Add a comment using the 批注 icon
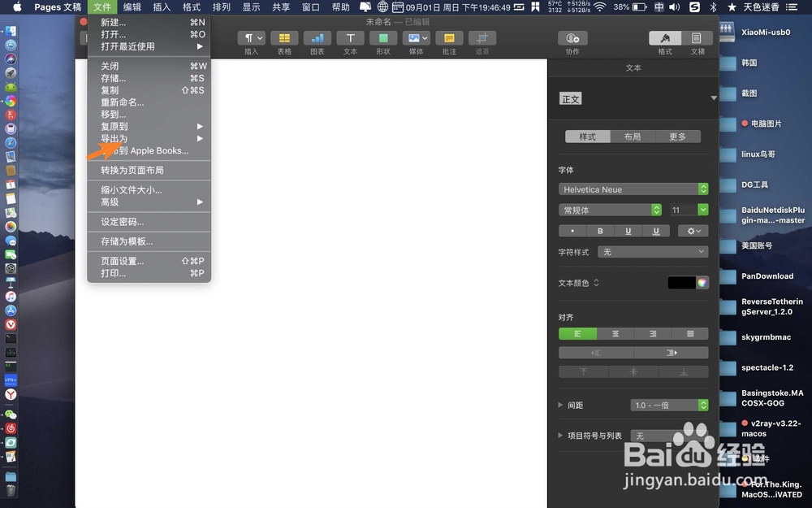The width and height of the screenshot is (812, 508). [449, 39]
